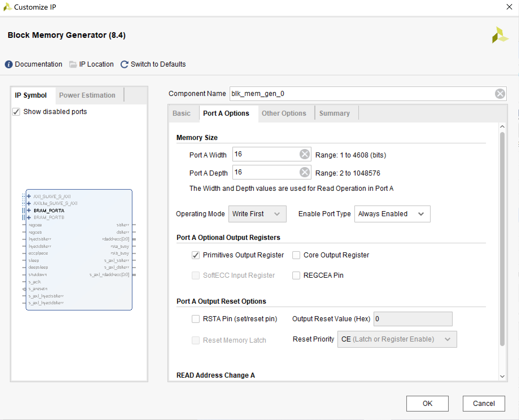Toggle SoftECC Input Register checkbox
This screenshot has height=420, width=519.
click(x=195, y=275)
